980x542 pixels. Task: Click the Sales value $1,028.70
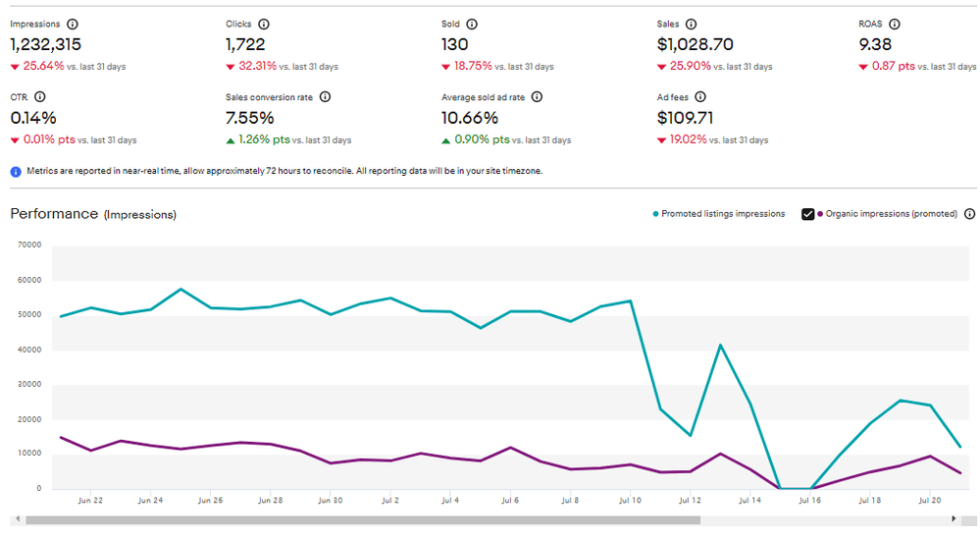click(695, 44)
